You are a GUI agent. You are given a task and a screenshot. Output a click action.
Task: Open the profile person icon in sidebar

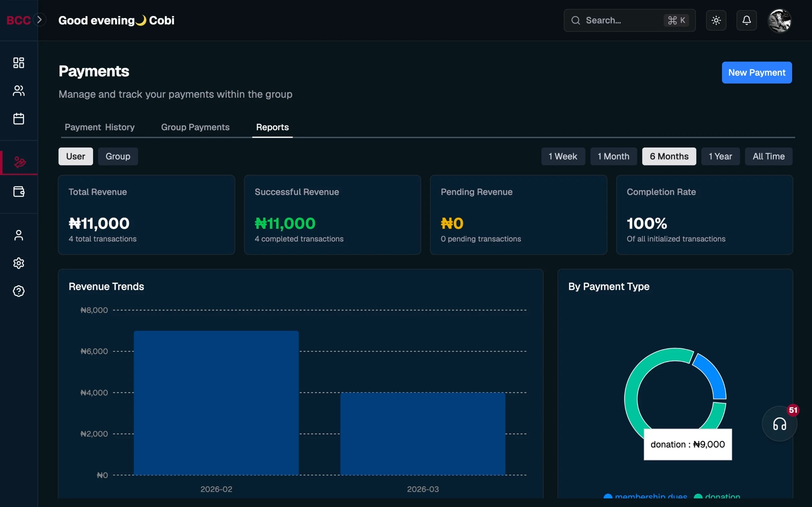[x=19, y=235]
